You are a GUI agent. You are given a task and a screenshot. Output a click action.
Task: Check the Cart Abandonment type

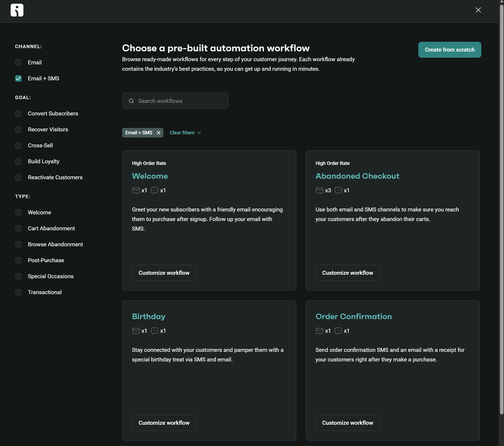click(x=18, y=228)
